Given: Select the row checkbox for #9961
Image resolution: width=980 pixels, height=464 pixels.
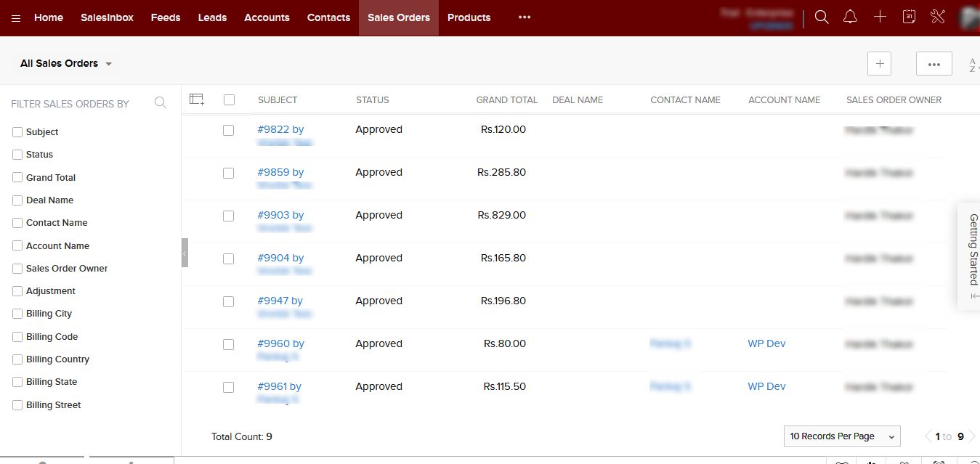Looking at the screenshot, I should coord(228,387).
